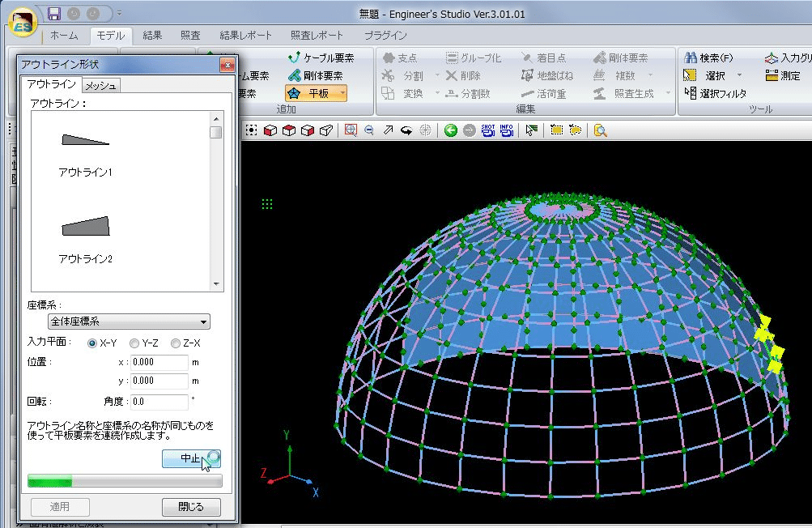Click the x position input field

(x=159, y=363)
